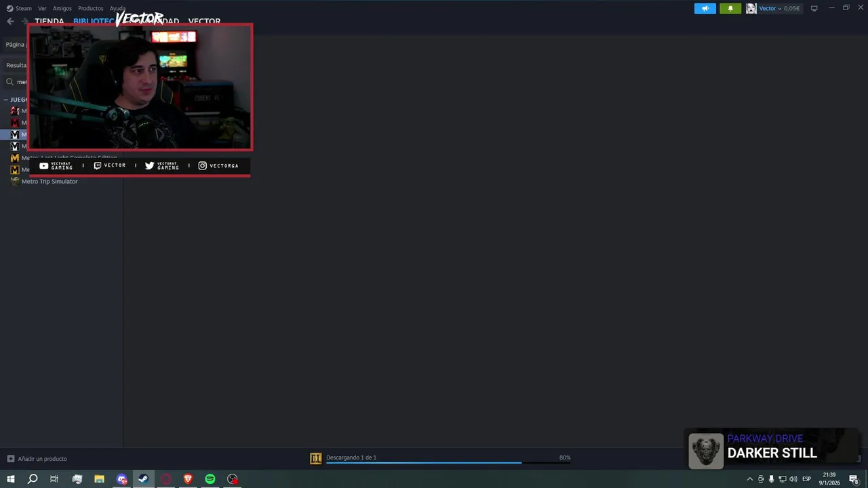Collapse the JUEGOS category

point(5,100)
